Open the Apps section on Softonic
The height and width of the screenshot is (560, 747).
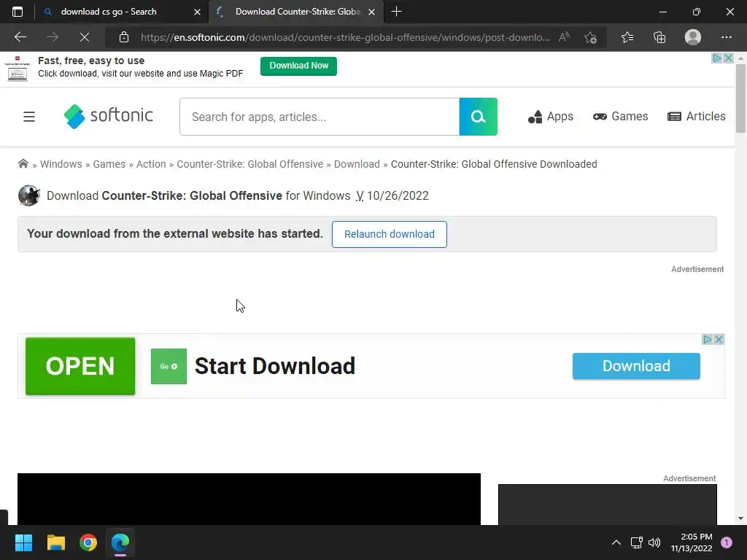(x=551, y=117)
